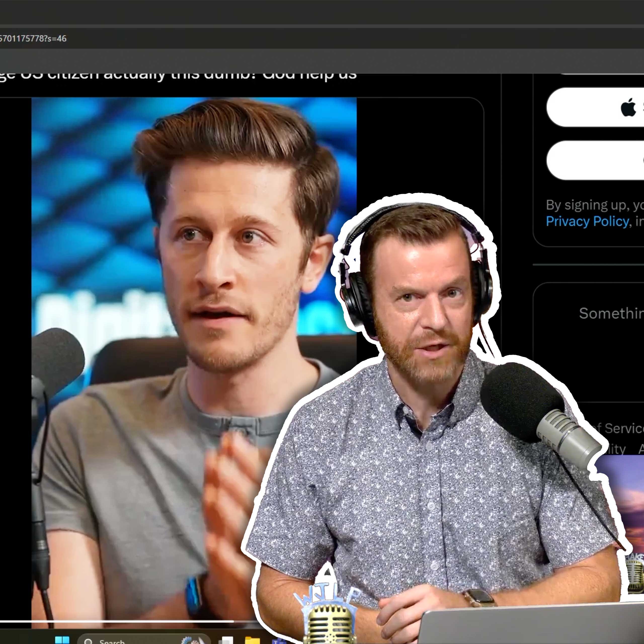Click the browser address bar URL

click(x=33, y=39)
